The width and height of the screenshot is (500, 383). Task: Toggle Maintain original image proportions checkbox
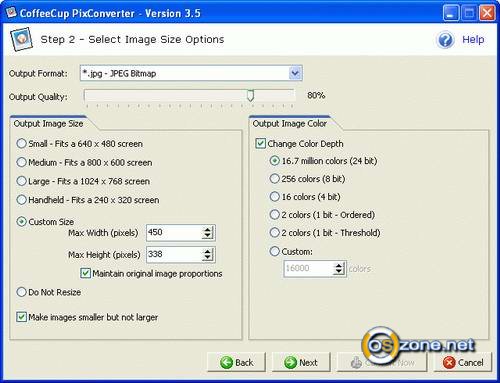click(x=85, y=273)
